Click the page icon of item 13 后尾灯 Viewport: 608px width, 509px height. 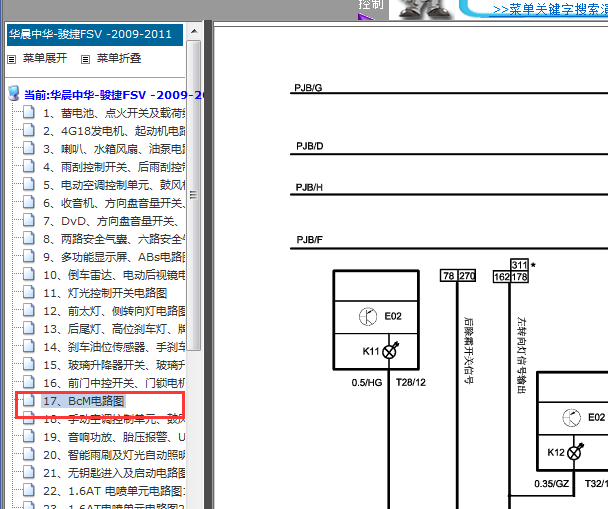point(29,328)
